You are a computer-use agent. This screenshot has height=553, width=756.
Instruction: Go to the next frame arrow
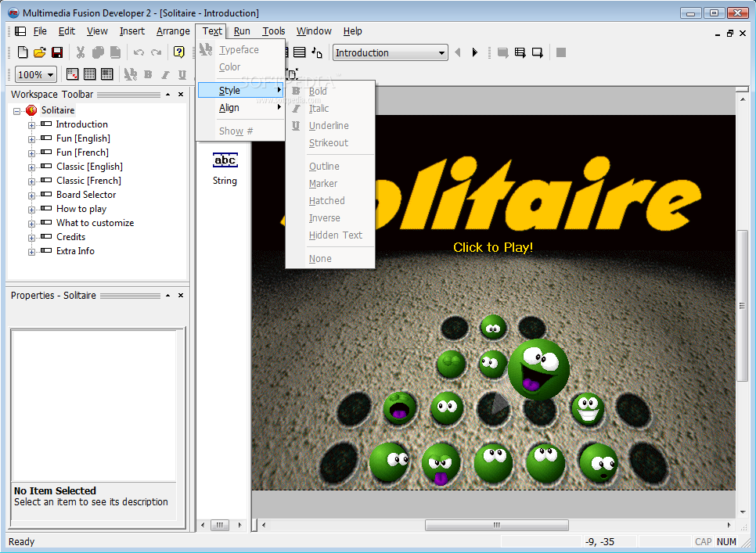tap(475, 52)
